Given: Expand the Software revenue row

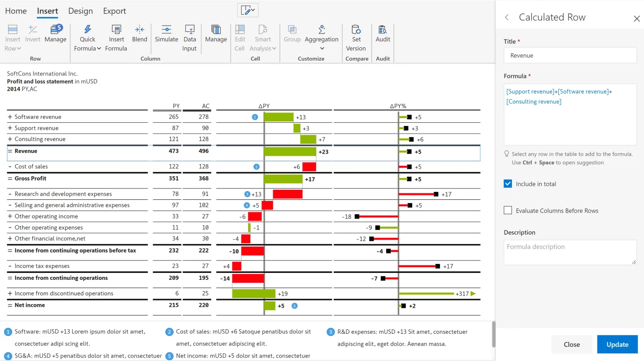Looking at the screenshot, I should tap(10, 117).
